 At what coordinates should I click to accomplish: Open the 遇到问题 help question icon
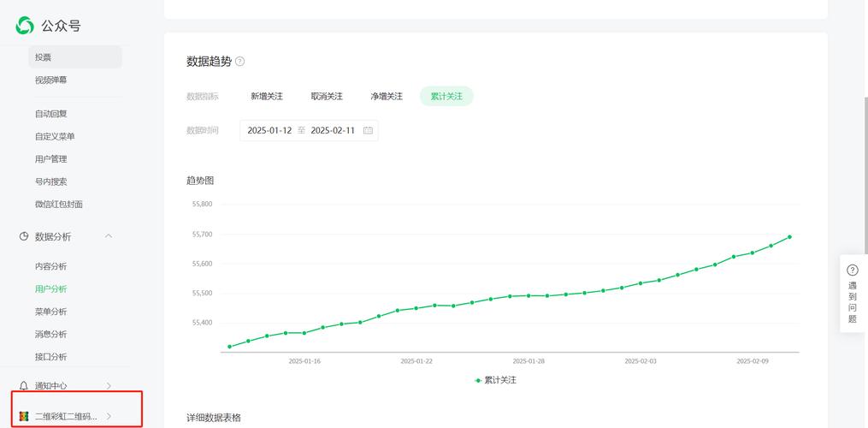852,270
